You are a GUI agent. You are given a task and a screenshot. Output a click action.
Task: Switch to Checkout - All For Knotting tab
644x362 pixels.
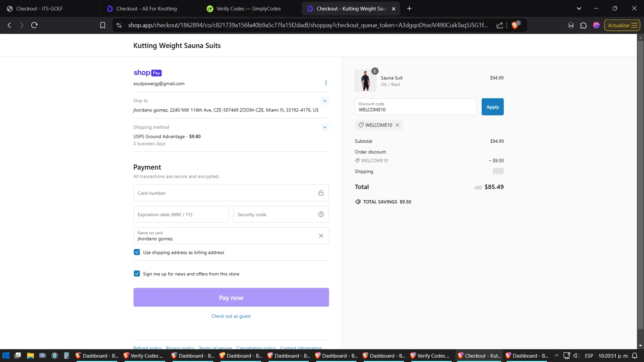[146, 9]
